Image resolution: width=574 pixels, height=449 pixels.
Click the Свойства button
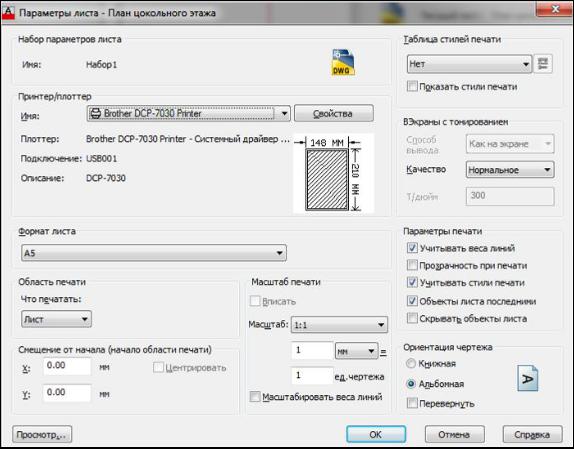[334, 113]
